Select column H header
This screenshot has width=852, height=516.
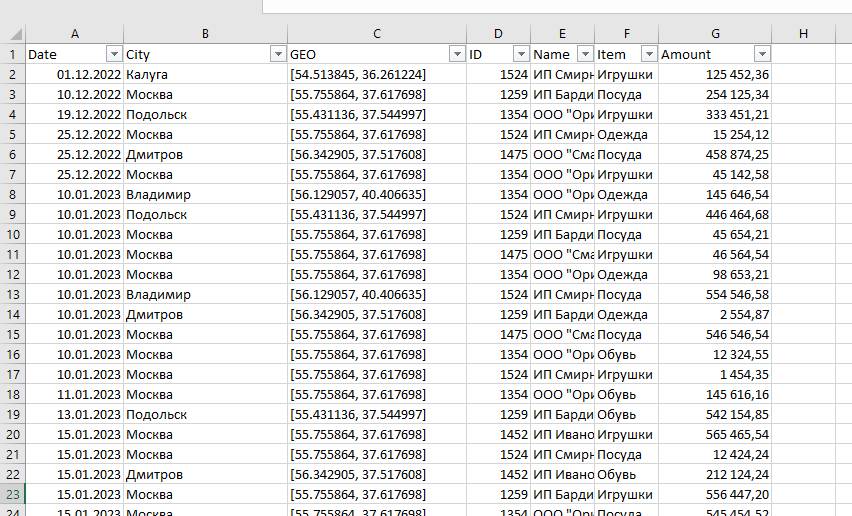[x=803, y=34]
